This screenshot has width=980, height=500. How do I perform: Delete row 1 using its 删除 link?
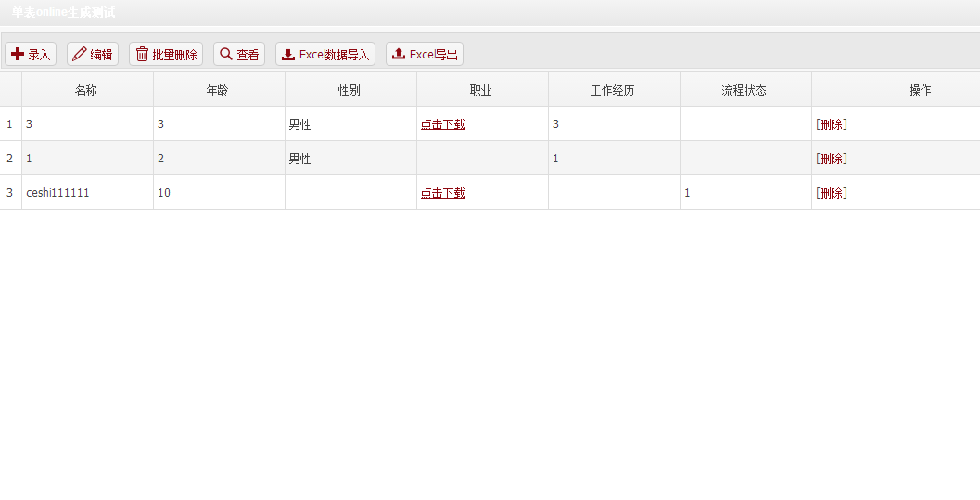[832, 124]
